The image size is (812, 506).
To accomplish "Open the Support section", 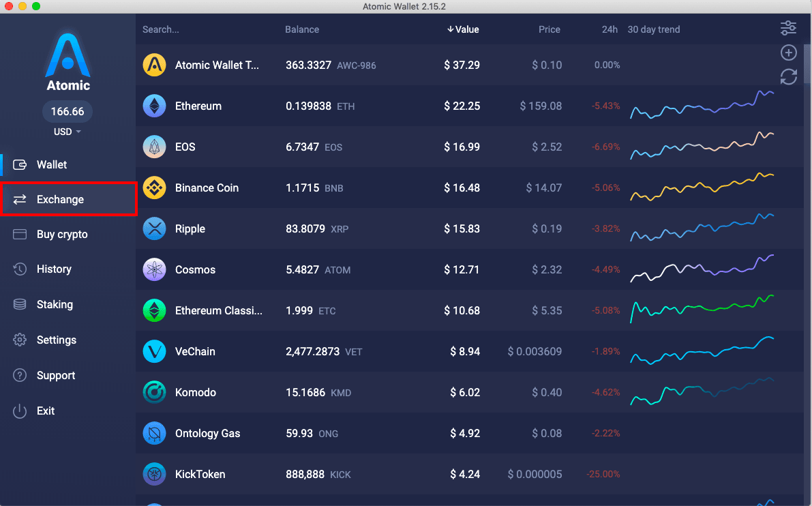I will (x=68, y=376).
